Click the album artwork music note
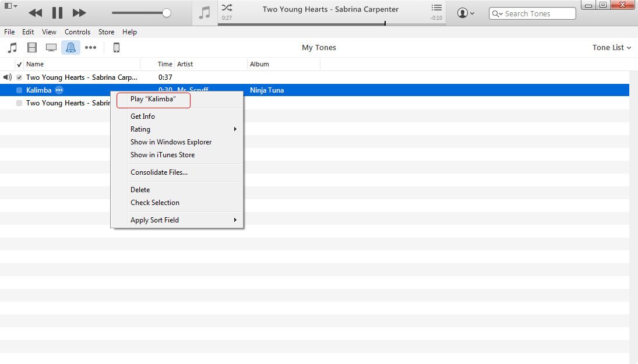This screenshot has height=364, width=638. click(205, 13)
